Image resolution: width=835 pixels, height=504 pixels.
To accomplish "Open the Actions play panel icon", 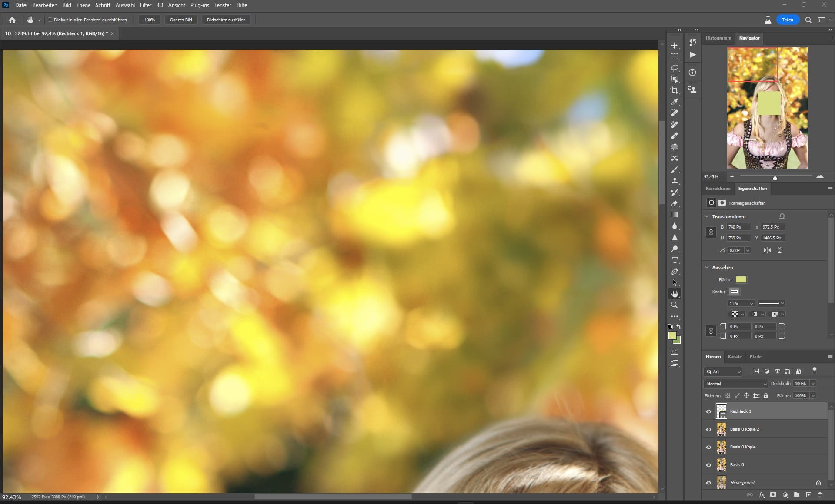I will (x=693, y=55).
